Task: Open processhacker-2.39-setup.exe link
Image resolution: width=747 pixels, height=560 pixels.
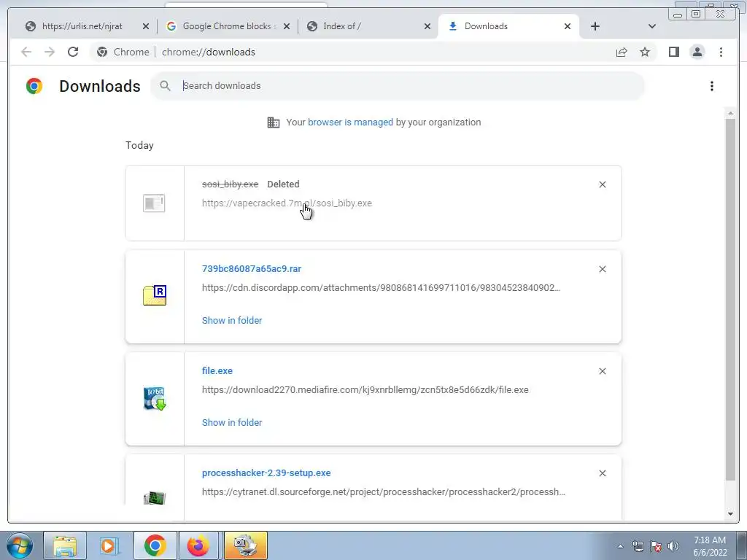Action: point(266,473)
